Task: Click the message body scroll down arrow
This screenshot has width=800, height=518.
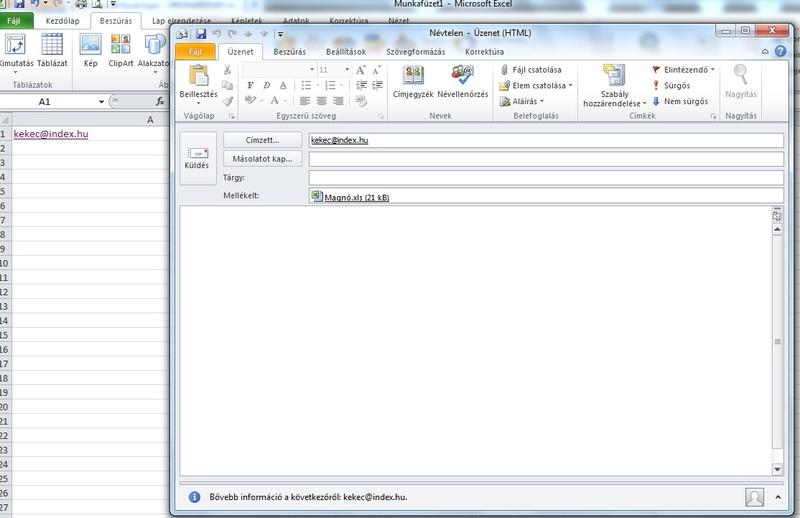Action: click(x=777, y=469)
